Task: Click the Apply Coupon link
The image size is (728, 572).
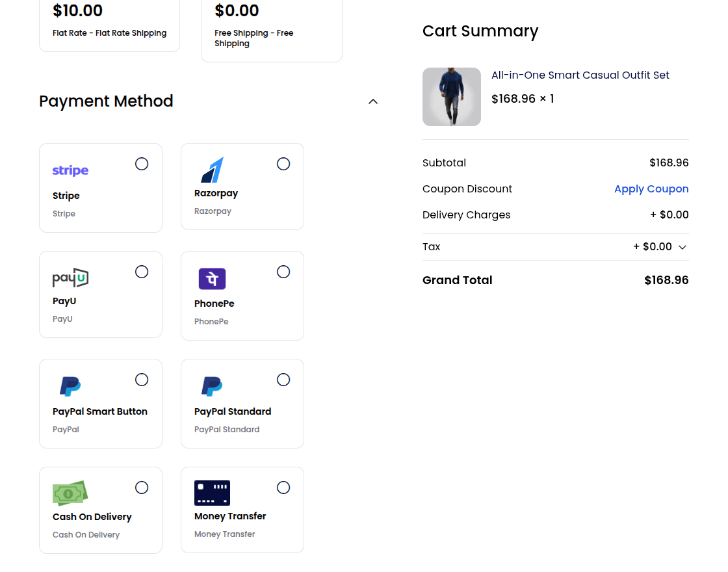Action: (651, 189)
